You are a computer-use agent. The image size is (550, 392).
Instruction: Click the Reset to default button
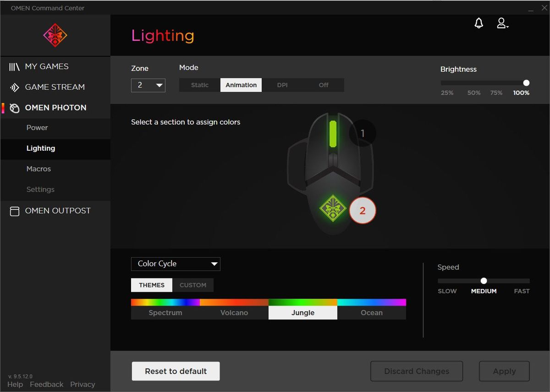176,371
